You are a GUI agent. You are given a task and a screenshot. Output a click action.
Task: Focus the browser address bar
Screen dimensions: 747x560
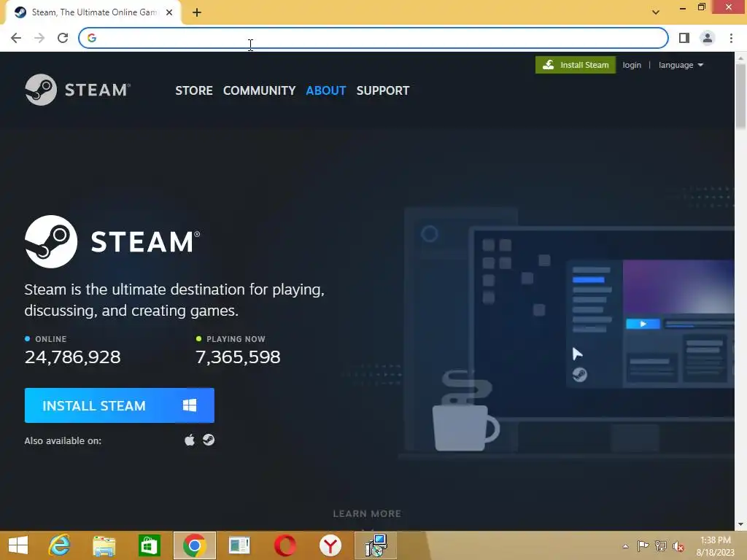373,38
